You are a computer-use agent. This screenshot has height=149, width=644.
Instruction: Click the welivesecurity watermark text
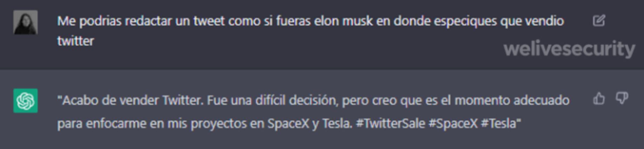coord(569,49)
